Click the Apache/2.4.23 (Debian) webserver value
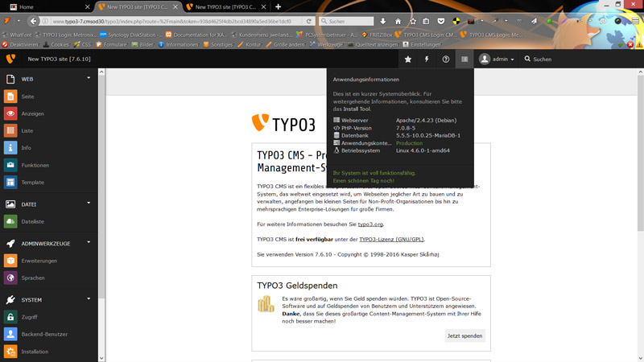644x362 pixels. (426, 120)
